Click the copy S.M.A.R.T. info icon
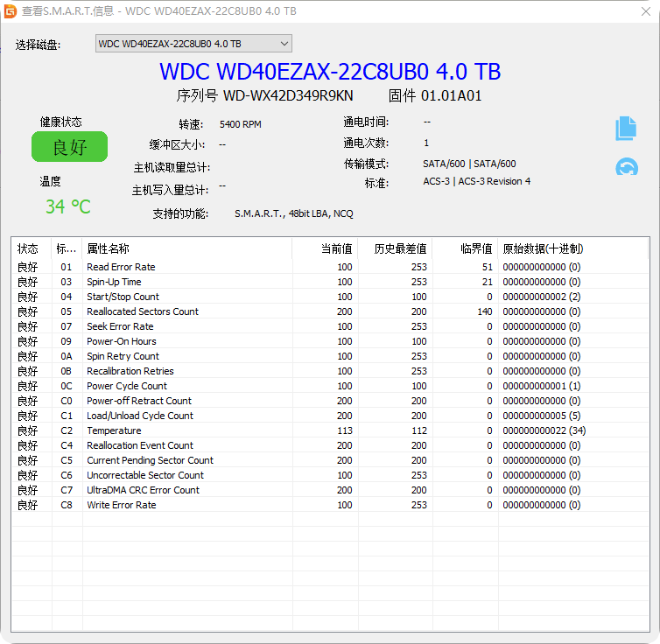 626,129
